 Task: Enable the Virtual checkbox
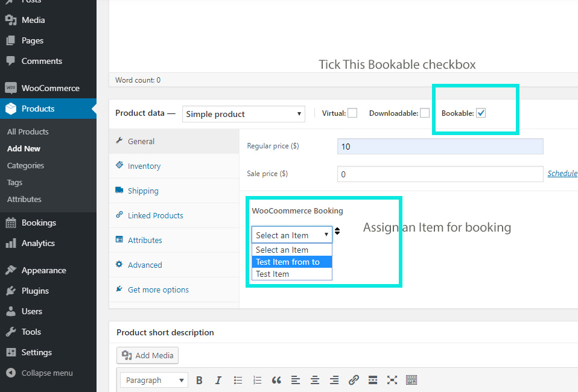(352, 113)
